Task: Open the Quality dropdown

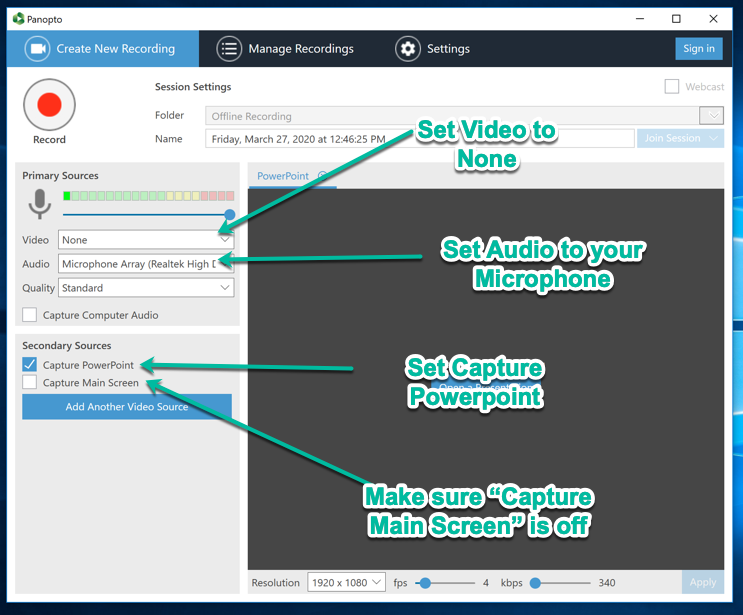Action: [x=146, y=288]
